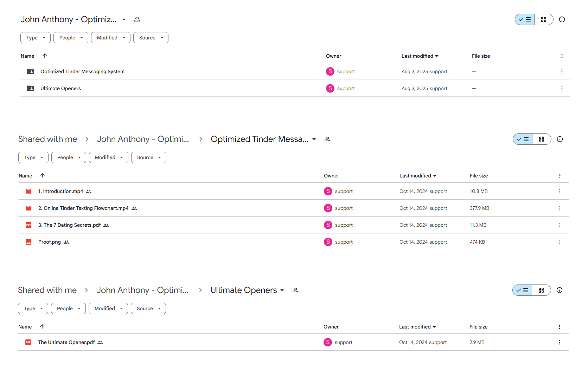Click Owner column header in top panel
This screenshot has width=588, height=369.
334,56
